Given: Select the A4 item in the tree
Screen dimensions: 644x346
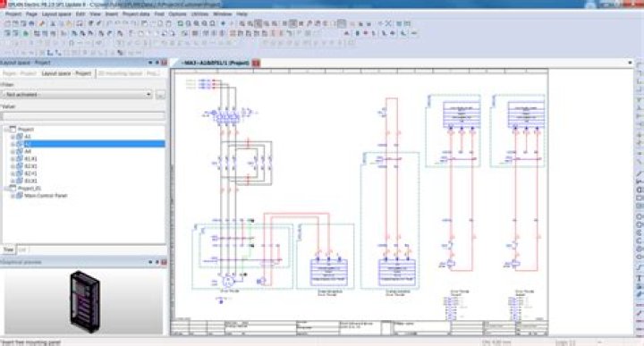Looking at the screenshot, I should 28,151.
